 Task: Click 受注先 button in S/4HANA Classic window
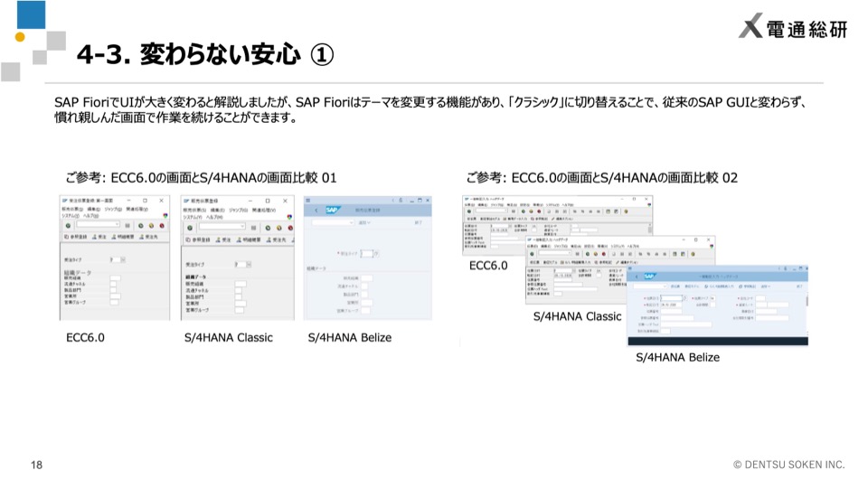(x=277, y=239)
